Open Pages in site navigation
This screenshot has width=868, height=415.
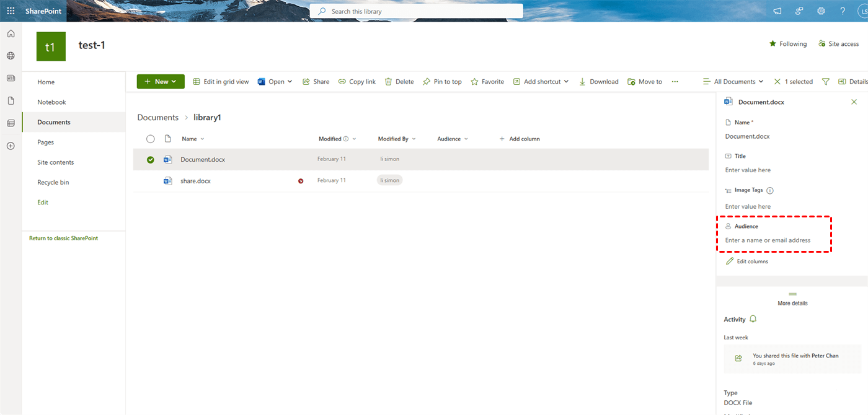pyautogui.click(x=45, y=142)
